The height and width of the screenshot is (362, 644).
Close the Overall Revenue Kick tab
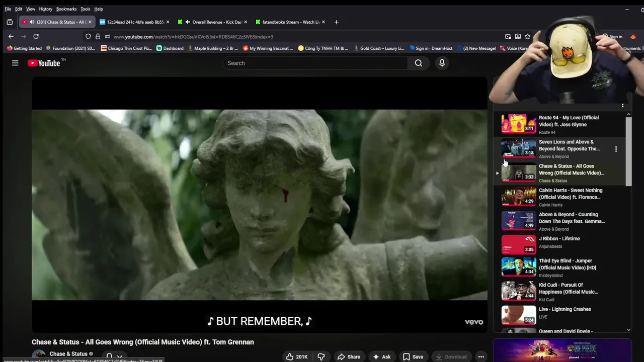tap(246, 22)
